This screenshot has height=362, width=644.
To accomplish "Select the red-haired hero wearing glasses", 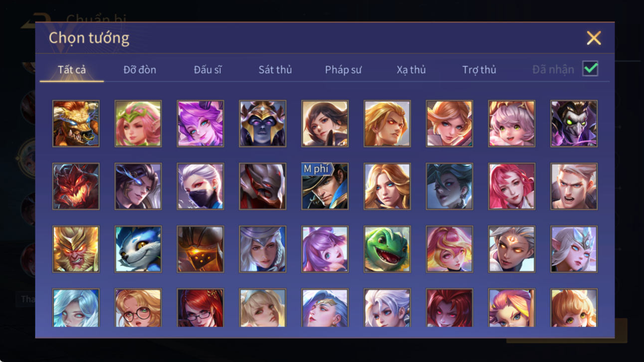I will click(200, 308).
